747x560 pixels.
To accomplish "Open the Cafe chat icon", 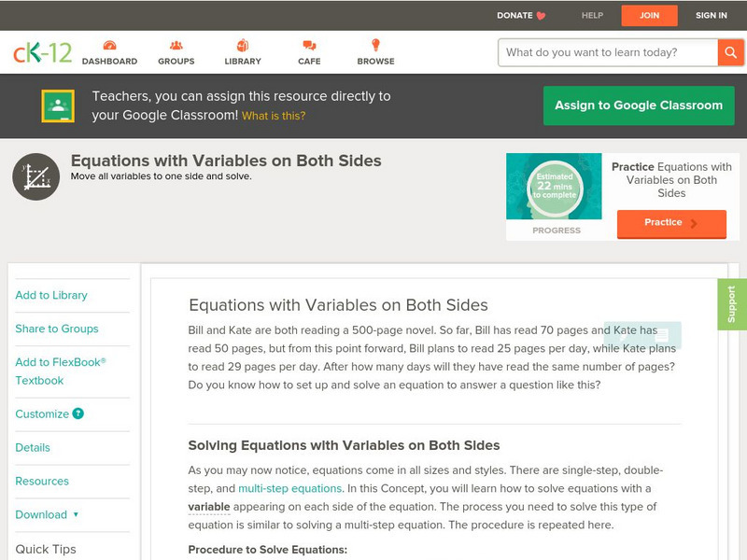I will (x=309, y=46).
